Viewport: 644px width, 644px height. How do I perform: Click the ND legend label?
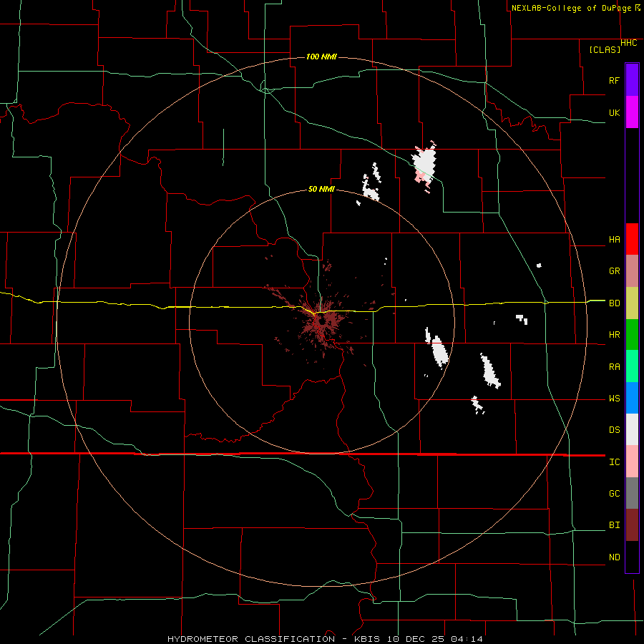(x=614, y=557)
